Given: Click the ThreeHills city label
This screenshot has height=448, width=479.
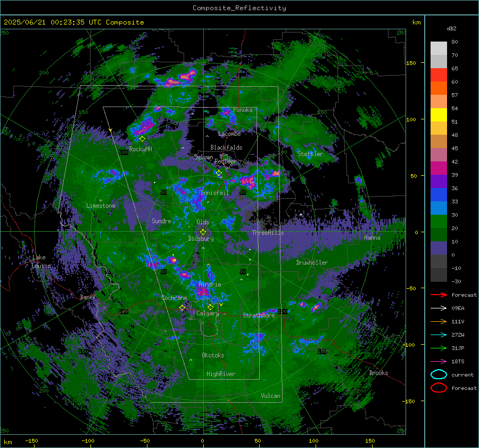Looking at the screenshot, I should pos(268,233).
